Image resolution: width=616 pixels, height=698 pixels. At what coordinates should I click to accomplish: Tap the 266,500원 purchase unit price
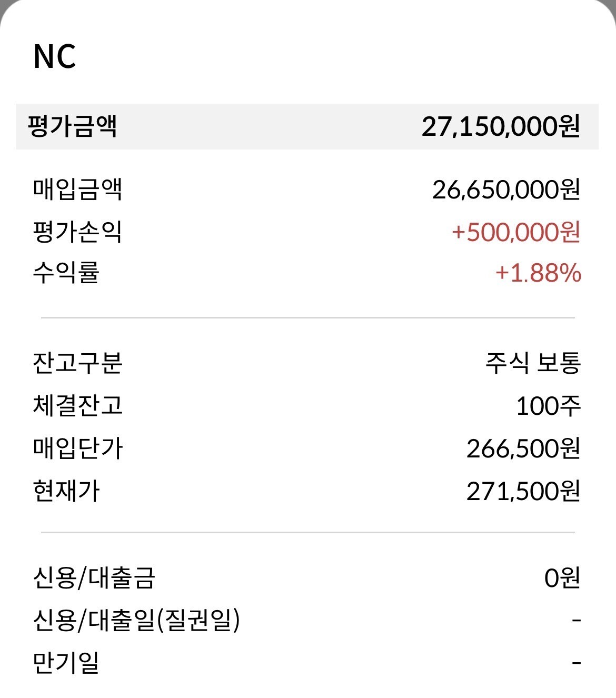click(x=523, y=448)
